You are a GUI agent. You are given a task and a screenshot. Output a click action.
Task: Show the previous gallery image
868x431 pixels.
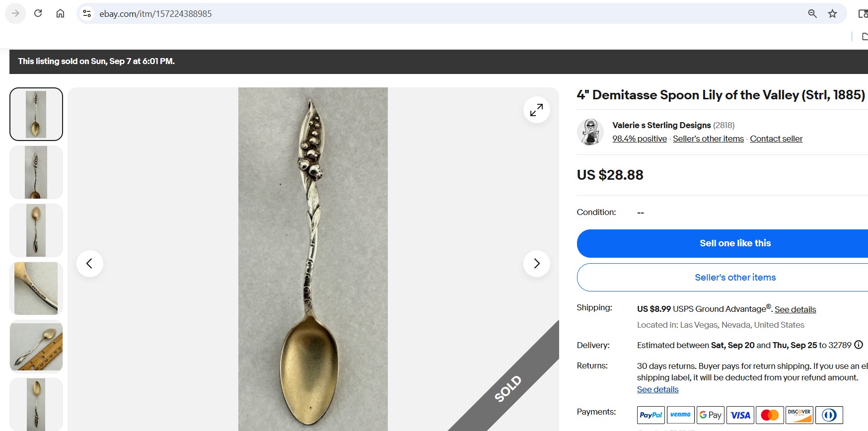90,264
